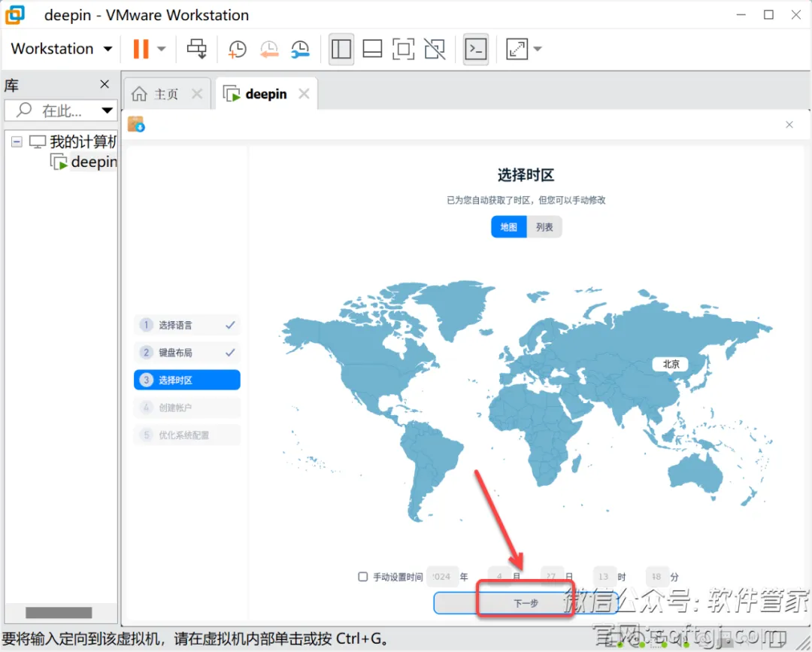Go to step 键盘布局
812x652 pixels.
point(187,352)
